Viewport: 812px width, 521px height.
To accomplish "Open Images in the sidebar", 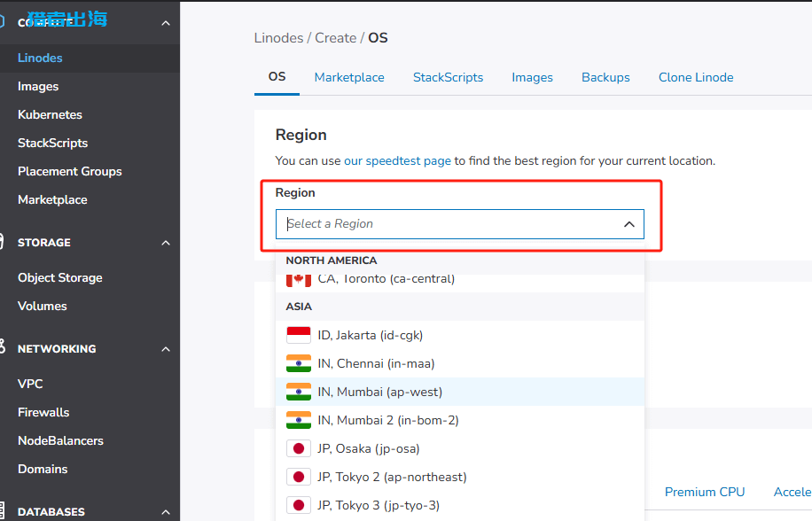I will click(38, 87).
